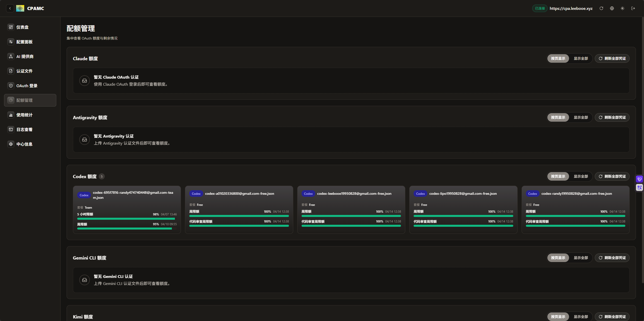Open the language globe icon

(x=612, y=8)
